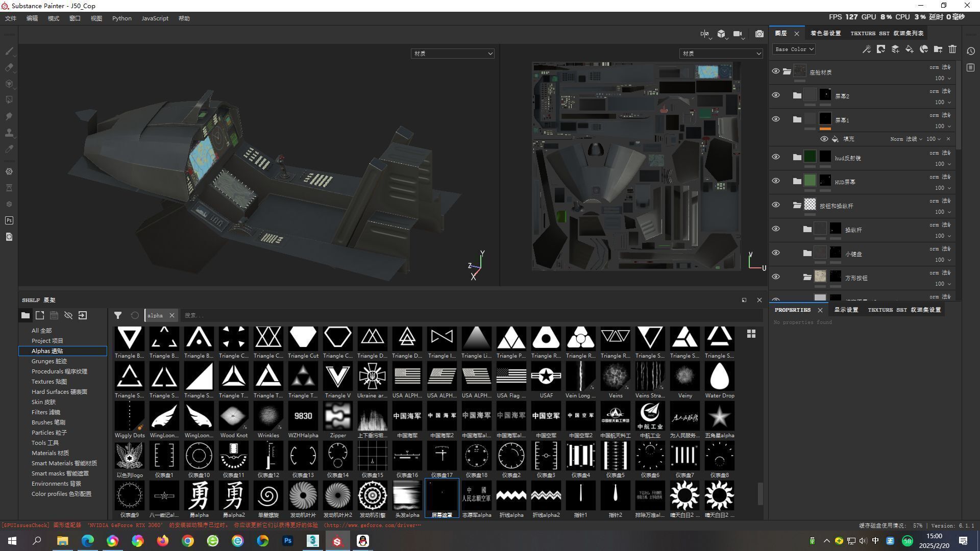The height and width of the screenshot is (551, 980).
Task: Select the Smart Materials shelf category
Action: tap(64, 463)
